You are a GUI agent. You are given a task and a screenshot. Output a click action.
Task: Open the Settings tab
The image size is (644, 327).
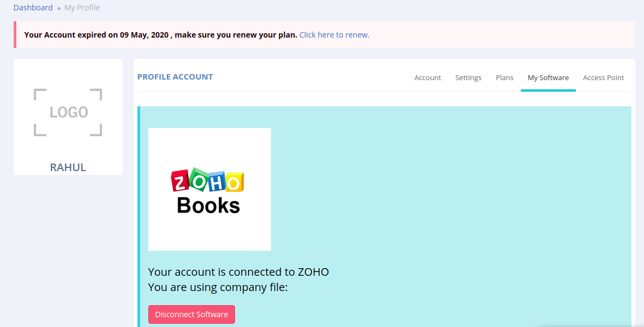(468, 77)
